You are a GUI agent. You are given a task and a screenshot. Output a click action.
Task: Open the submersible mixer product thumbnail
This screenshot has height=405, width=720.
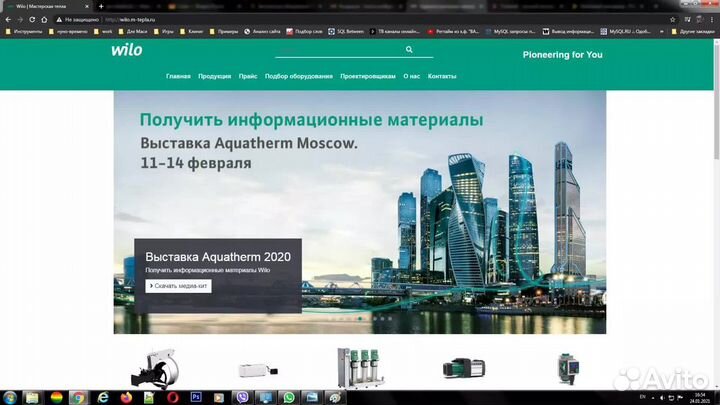coord(154,369)
